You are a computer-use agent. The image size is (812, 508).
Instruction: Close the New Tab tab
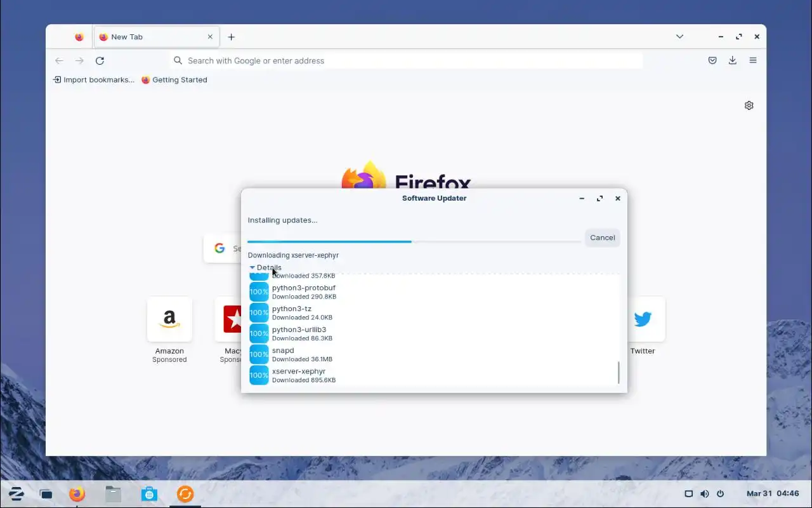[210, 37]
